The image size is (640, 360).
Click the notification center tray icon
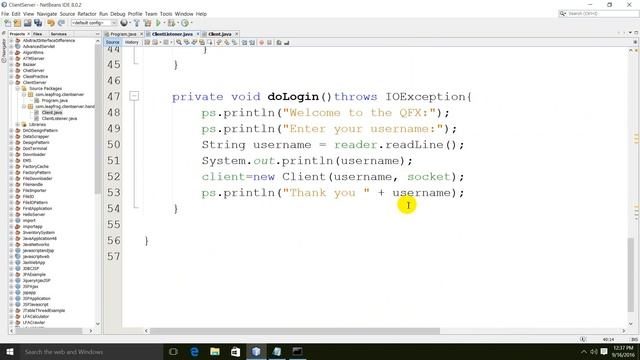click(x=604, y=351)
